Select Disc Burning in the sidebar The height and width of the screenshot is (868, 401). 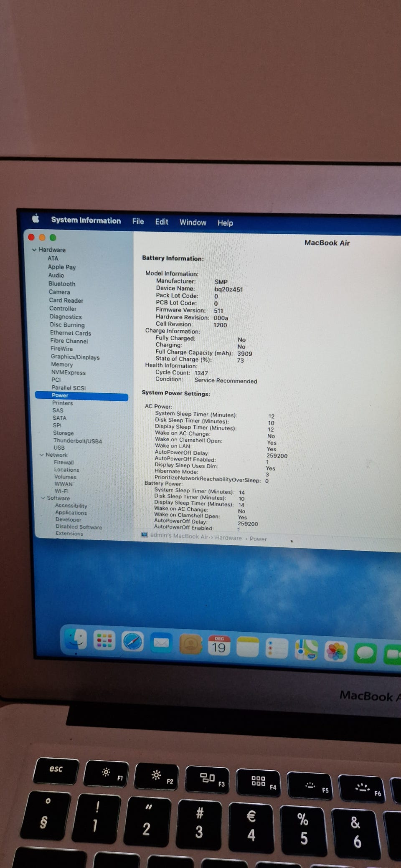[67, 325]
